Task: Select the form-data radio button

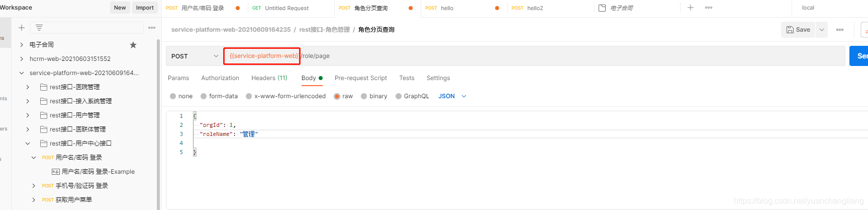Action: [x=204, y=96]
